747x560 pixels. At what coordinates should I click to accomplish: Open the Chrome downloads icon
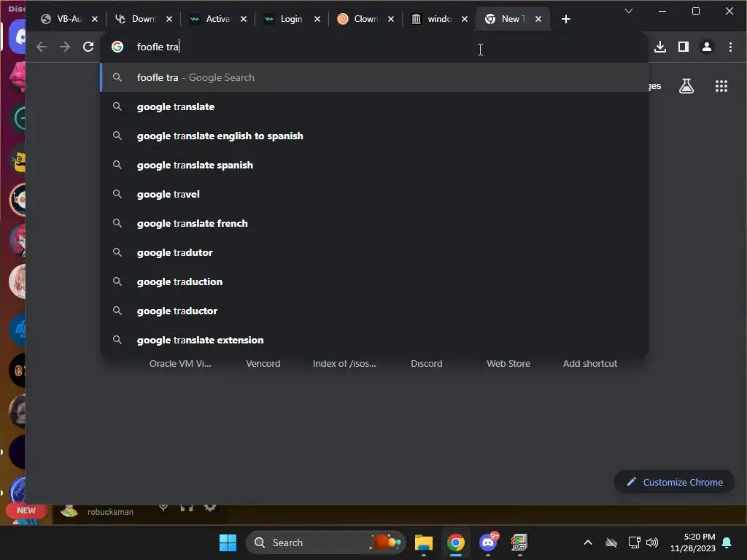point(659,47)
